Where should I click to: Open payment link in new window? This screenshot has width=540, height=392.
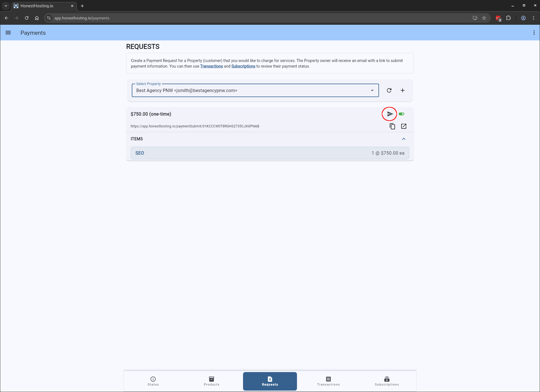(x=404, y=126)
